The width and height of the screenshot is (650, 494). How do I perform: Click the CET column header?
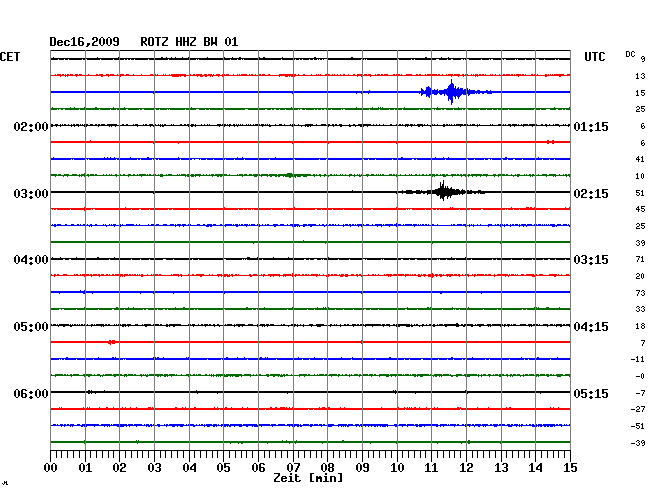coord(10,57)
